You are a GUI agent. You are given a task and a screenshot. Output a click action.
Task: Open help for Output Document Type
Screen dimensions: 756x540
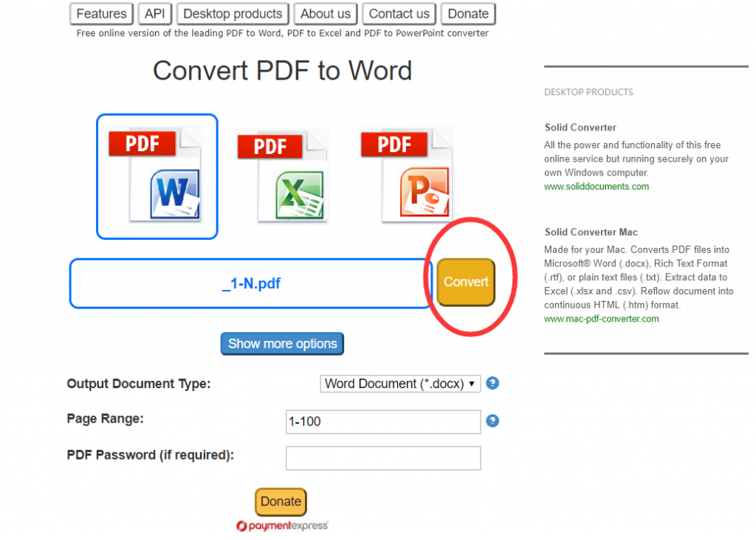492,383
